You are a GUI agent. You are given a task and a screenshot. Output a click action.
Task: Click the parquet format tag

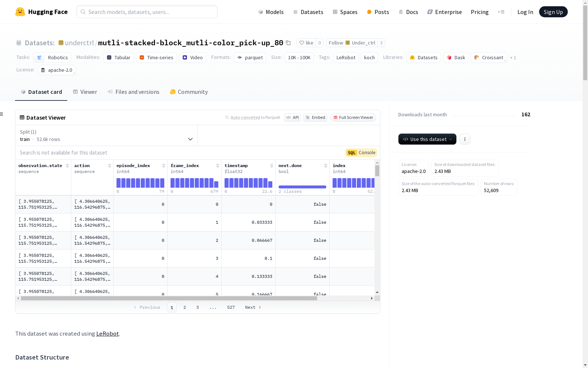(x=250, y=57)
